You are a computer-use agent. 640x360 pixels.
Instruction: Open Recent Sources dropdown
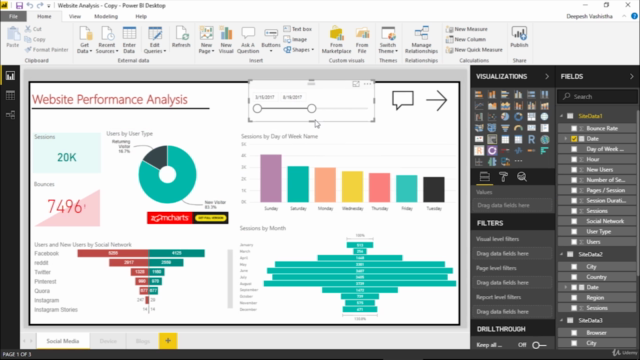[x=107, y=40]
